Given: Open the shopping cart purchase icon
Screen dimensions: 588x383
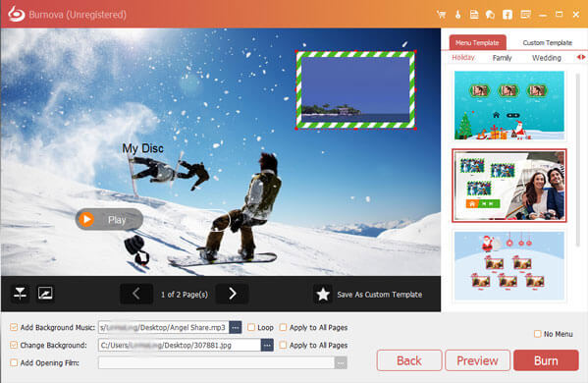Looking at the screenshot, I should 442,15.
